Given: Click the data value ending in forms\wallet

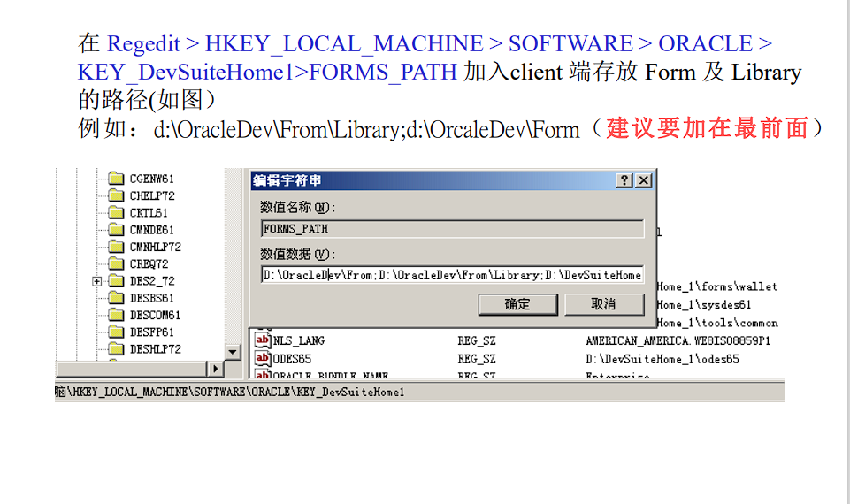Looking at the screenshot, I should (716, 286).
